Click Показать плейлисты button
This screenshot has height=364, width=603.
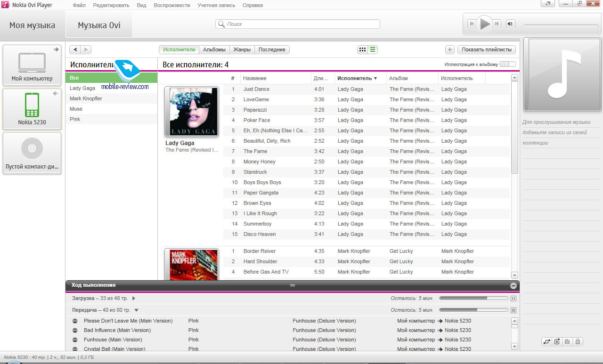click(x=487, y=49)
